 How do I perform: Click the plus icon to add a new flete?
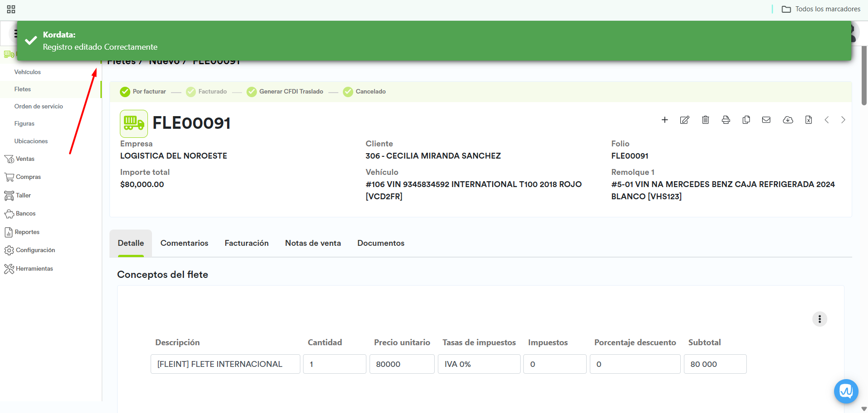tap(664, 120)
